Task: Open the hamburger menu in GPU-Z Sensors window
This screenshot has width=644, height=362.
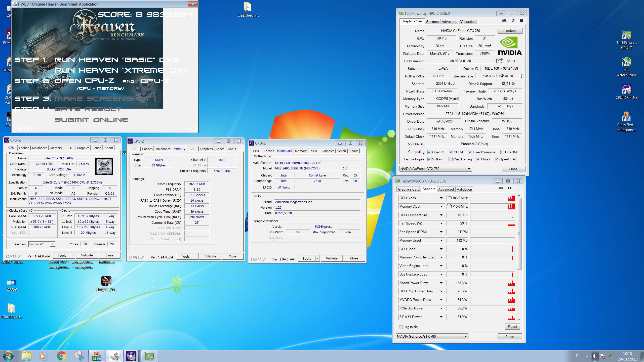Action: [x=518, y=188]
